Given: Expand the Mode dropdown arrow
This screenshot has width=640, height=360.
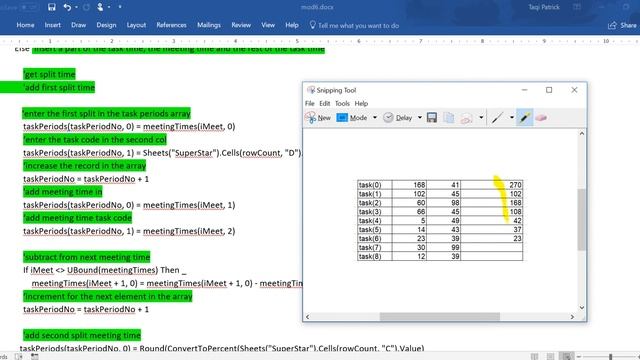Looking at the screenshot, I should (x=375, y=118).
